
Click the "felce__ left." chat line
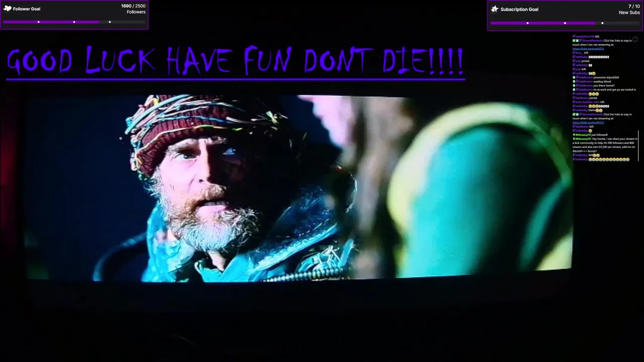[581, 53]
